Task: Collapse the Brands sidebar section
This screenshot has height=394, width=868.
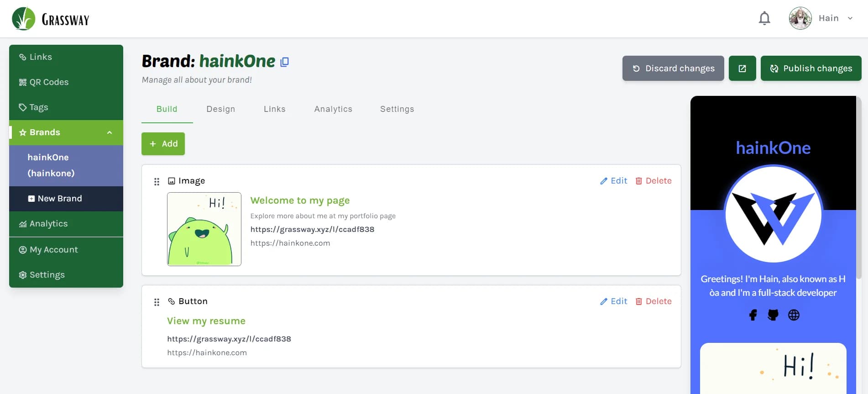Action: 110,132
